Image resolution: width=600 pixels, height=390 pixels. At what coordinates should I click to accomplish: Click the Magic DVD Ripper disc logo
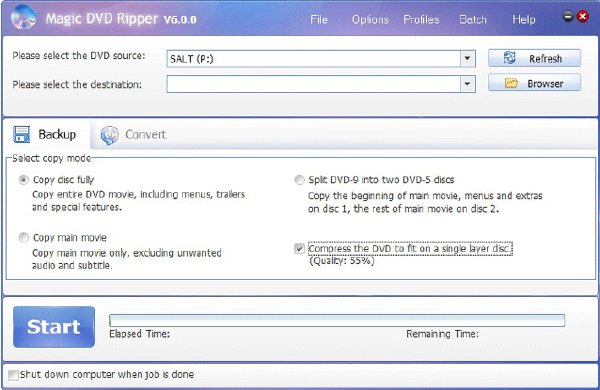pyautogui.click(x=24, y=17)
